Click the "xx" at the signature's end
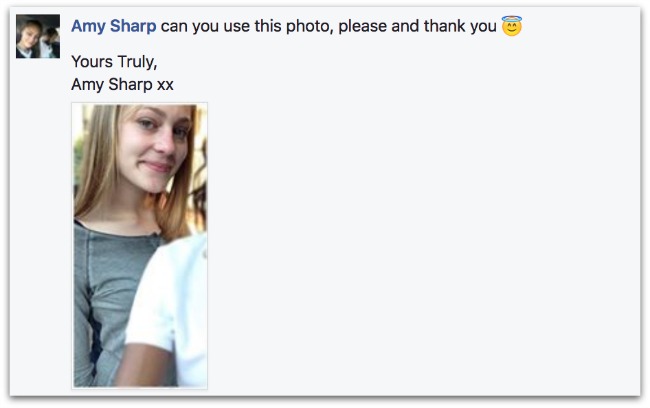 [x=165, y=85]
